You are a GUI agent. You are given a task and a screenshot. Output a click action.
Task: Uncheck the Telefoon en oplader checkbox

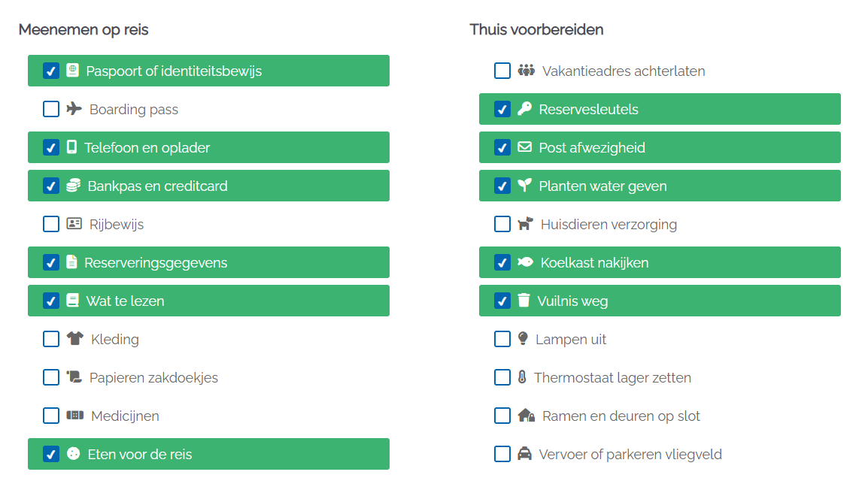pos(51,147)
